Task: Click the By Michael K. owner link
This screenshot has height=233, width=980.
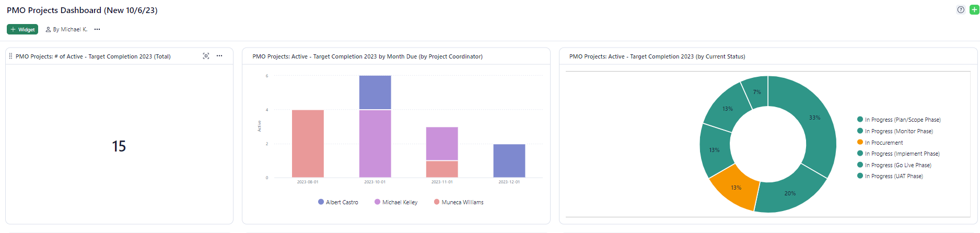Action: tap(66, 30)
